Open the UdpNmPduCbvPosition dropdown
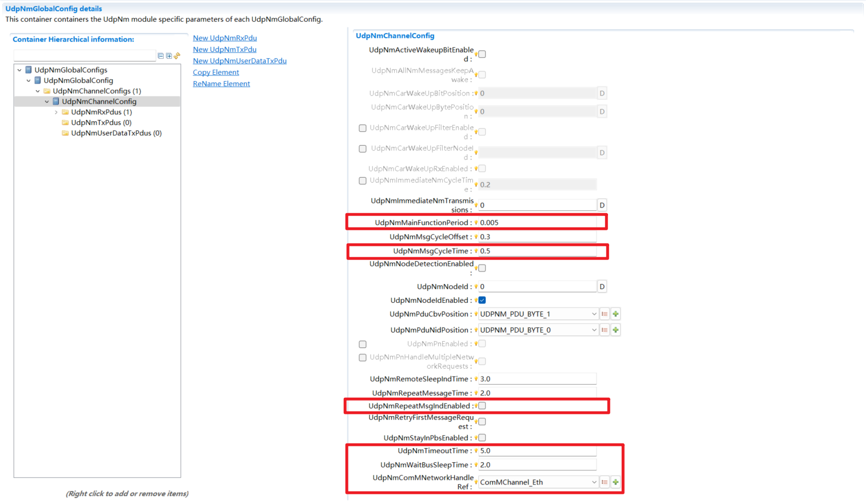The width and height of the screenshot is (866, 504). 595,314
